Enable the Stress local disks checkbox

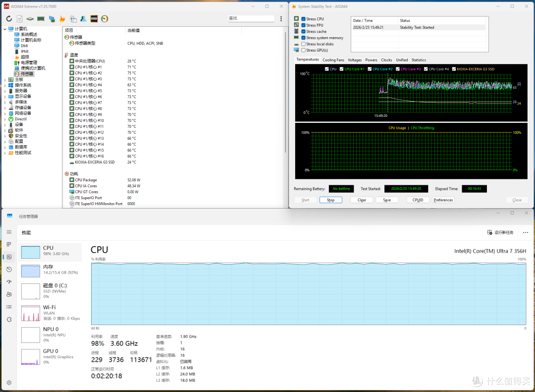click(x=303, y=44)
